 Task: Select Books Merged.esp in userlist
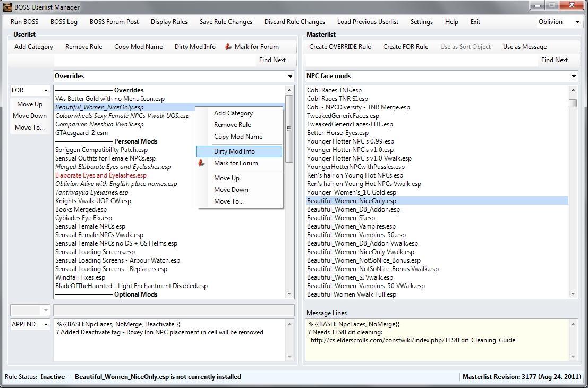coord(81,209)
